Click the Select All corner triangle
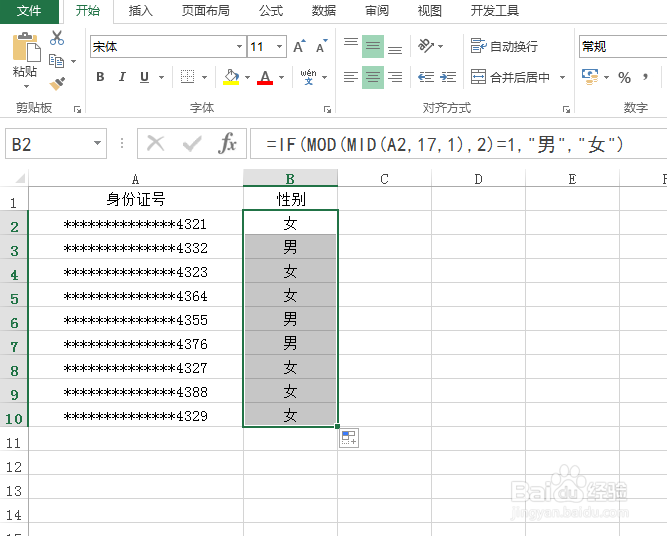 (18, 178)
